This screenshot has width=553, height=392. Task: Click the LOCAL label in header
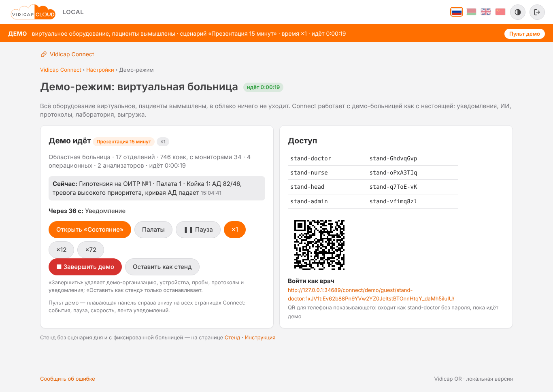coord(73,12)
